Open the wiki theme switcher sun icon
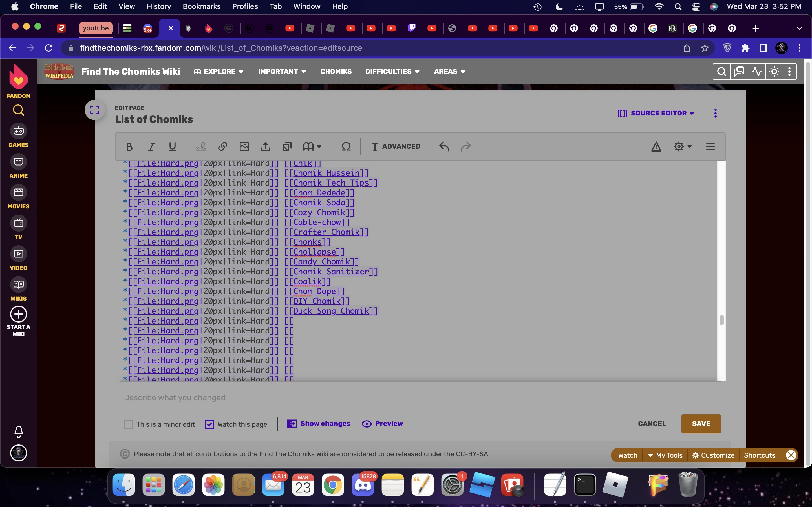The width and height of the screenshot is (812, 507). tap(774, 72)
